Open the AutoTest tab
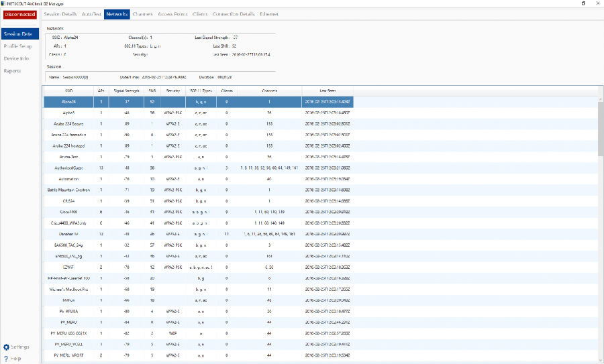This screenshot has height=364, width=604. click(91, 14)
